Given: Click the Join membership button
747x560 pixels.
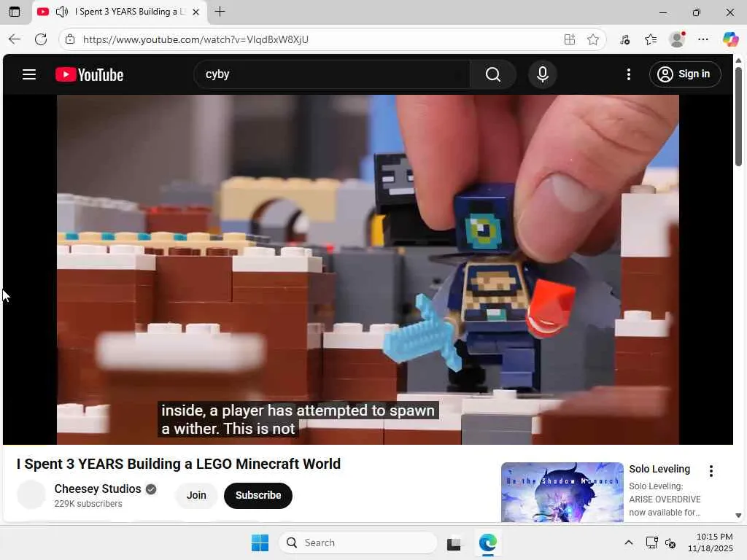Looking at the screenshot, I should click(196, 495).
